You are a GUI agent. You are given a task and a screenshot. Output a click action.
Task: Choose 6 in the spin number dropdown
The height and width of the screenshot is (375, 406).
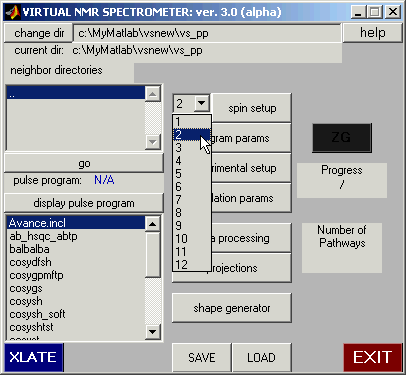tap(192, 187)
